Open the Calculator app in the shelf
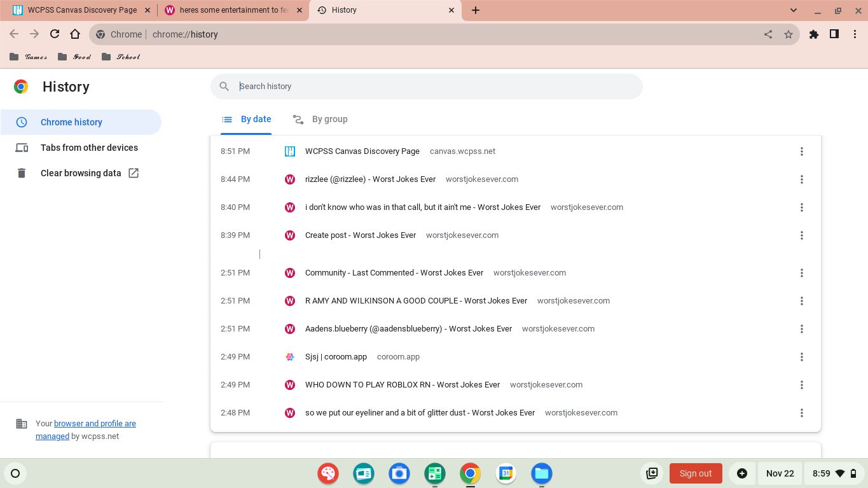Screen dimensions: 868x488 tap(435, 473)
